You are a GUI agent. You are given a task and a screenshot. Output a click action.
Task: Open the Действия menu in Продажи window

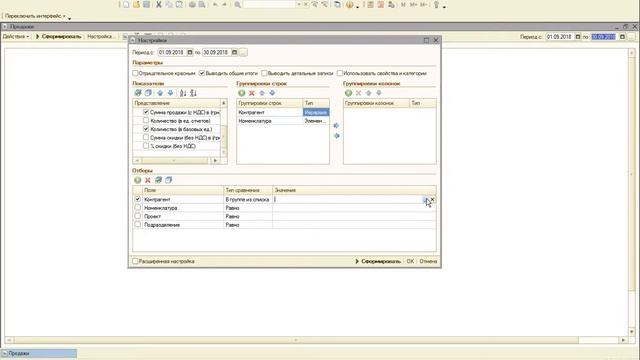[x=16, y=37]
